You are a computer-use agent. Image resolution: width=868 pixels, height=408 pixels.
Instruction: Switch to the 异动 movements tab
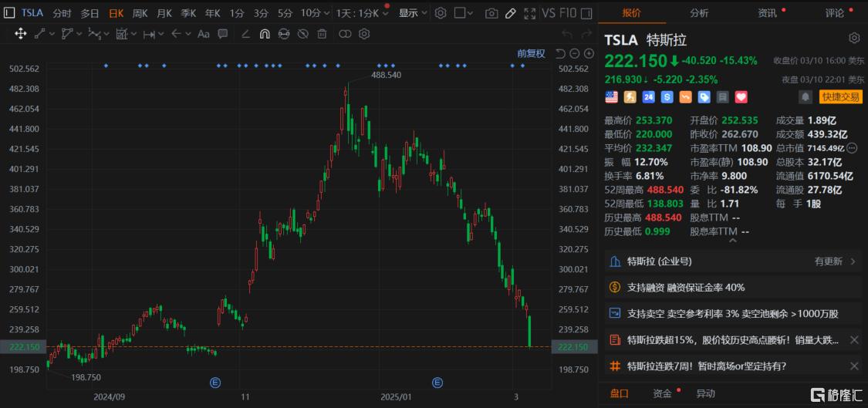(705, 393)
